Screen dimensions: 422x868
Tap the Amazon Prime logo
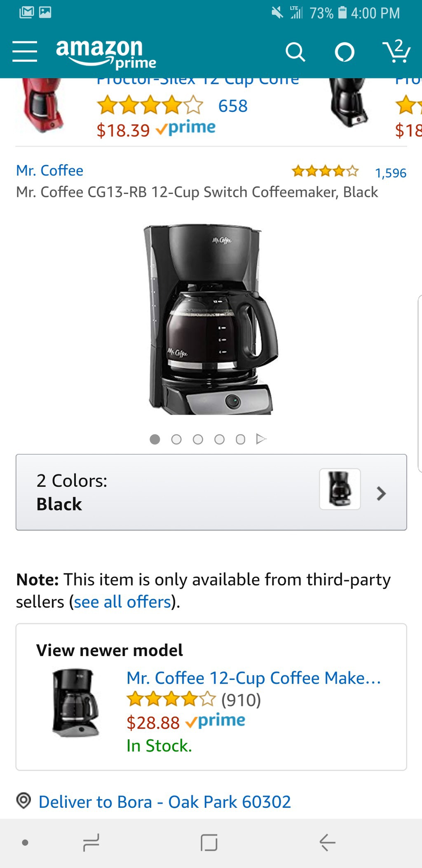[106, 53]
